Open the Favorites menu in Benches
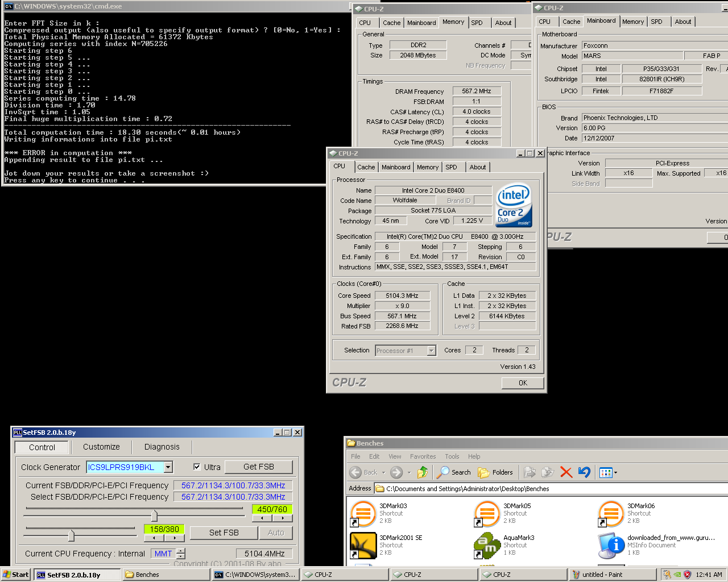The width and height of the screenshot is (728, 582). coord(423,456)
